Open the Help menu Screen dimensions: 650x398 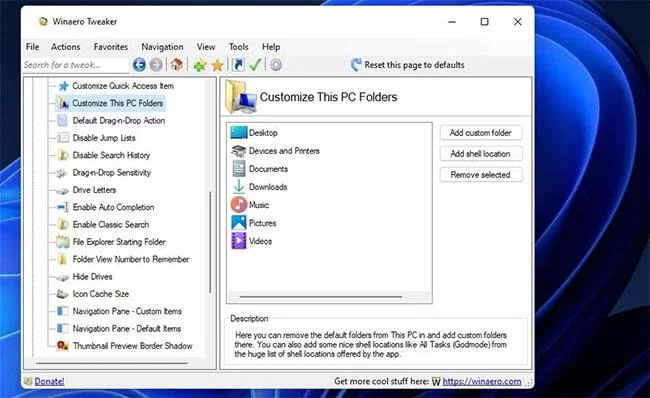click(x=271, y=47)
